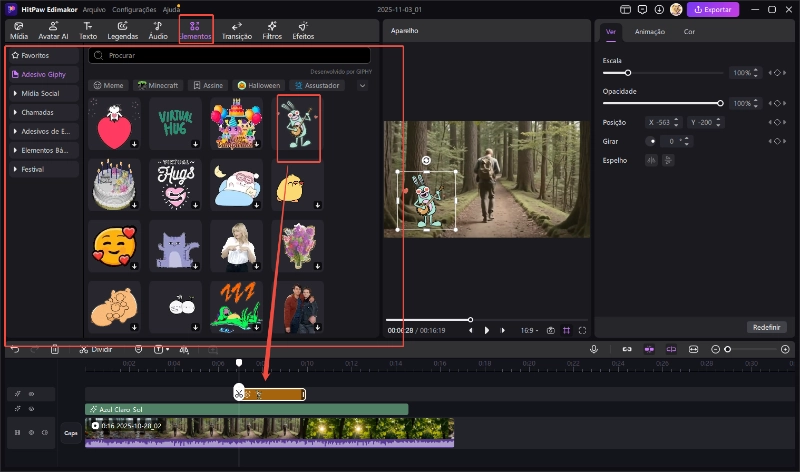Select the Ver tab

pyautogui.click(x=611, y=32)
